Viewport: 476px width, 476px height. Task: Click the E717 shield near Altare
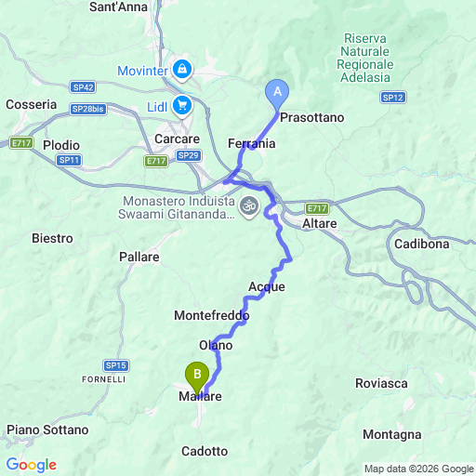[x=317, y=208]
